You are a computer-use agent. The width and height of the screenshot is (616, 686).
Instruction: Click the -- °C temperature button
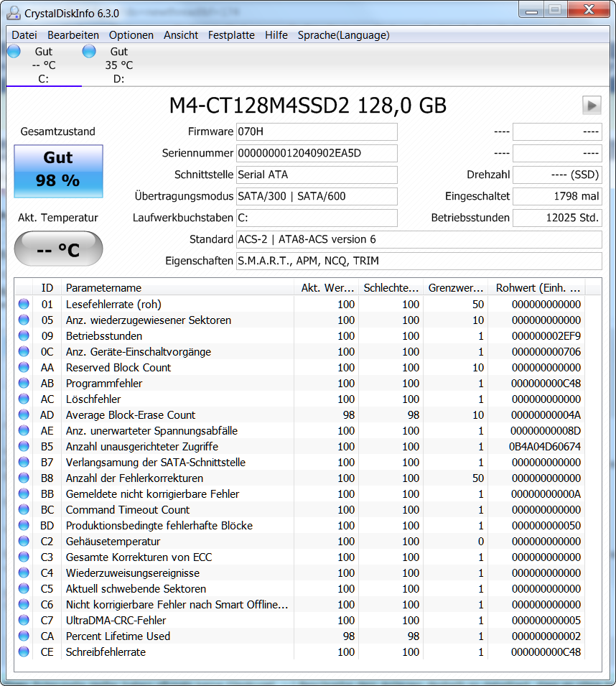pos(58,249)
